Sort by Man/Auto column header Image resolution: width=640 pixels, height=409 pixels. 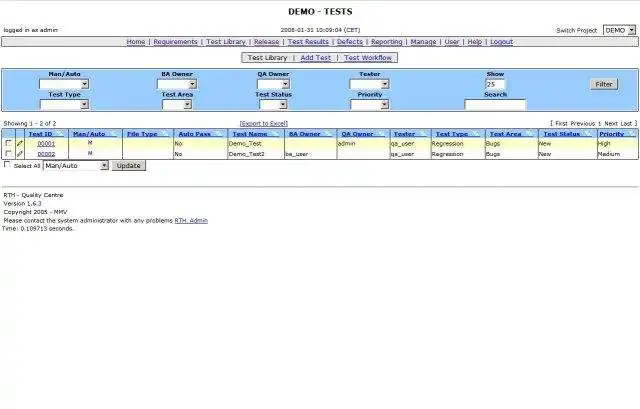tap(89, 134)
